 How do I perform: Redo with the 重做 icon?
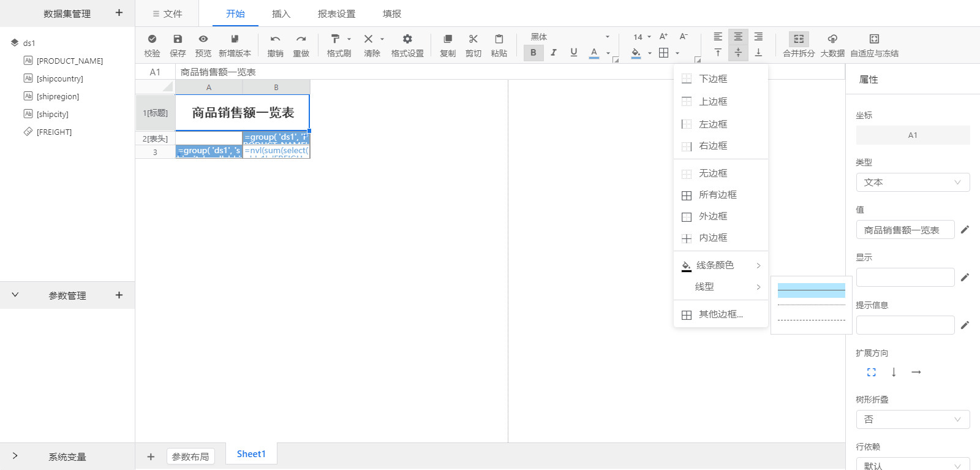tap(301, 39)
